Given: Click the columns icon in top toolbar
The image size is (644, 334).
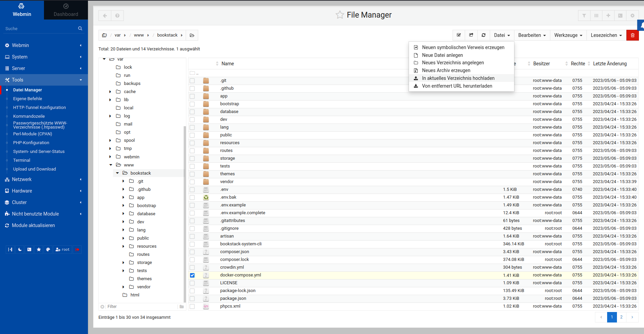Looking at the screenshot, I should tap(596, 16).
